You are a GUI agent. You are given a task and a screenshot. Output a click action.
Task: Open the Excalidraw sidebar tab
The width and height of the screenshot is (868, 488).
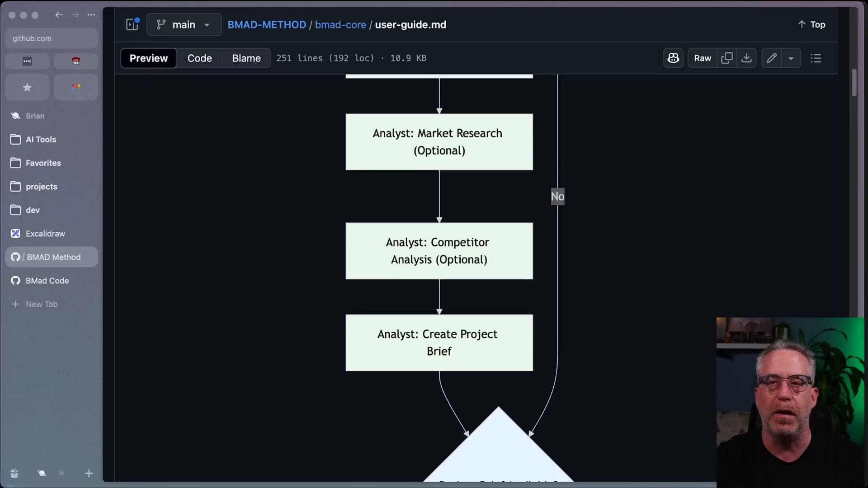(45, 234)
